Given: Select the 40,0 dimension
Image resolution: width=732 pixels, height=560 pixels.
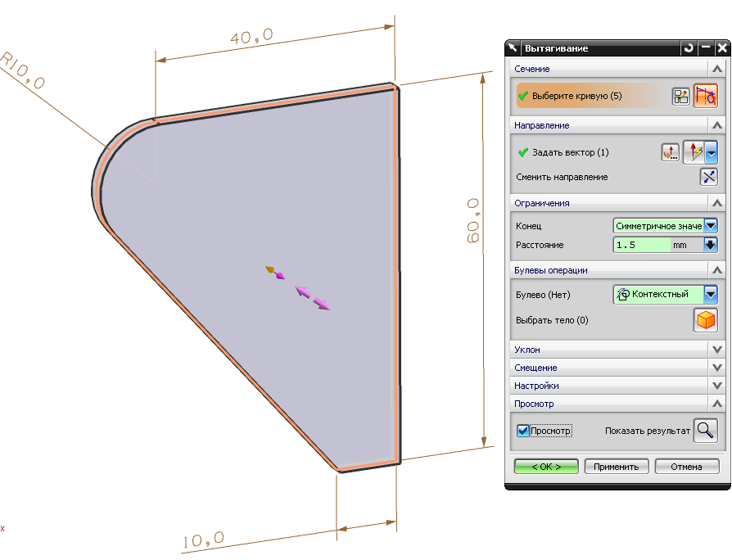Looking at the screenshot, I should 252,36.
